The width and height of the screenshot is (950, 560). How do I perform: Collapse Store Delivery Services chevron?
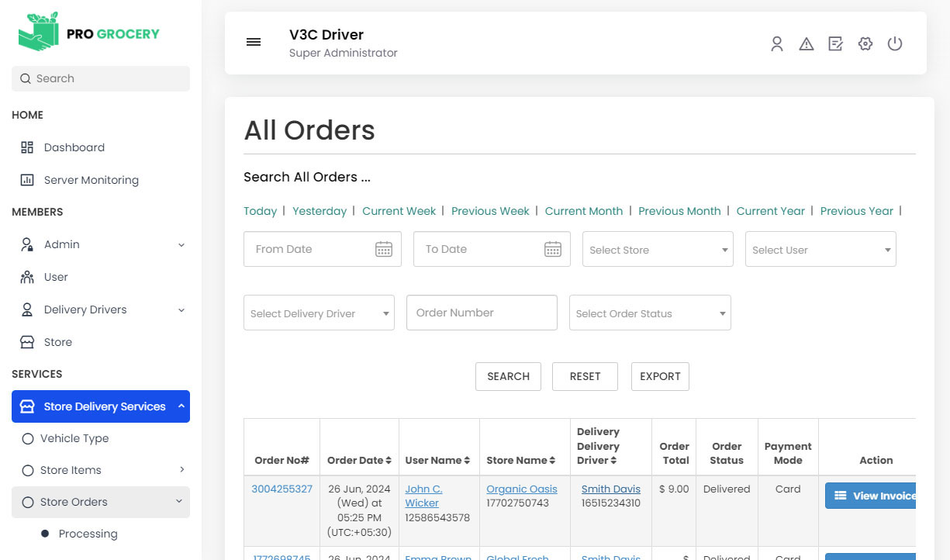(x=181, y=406)
